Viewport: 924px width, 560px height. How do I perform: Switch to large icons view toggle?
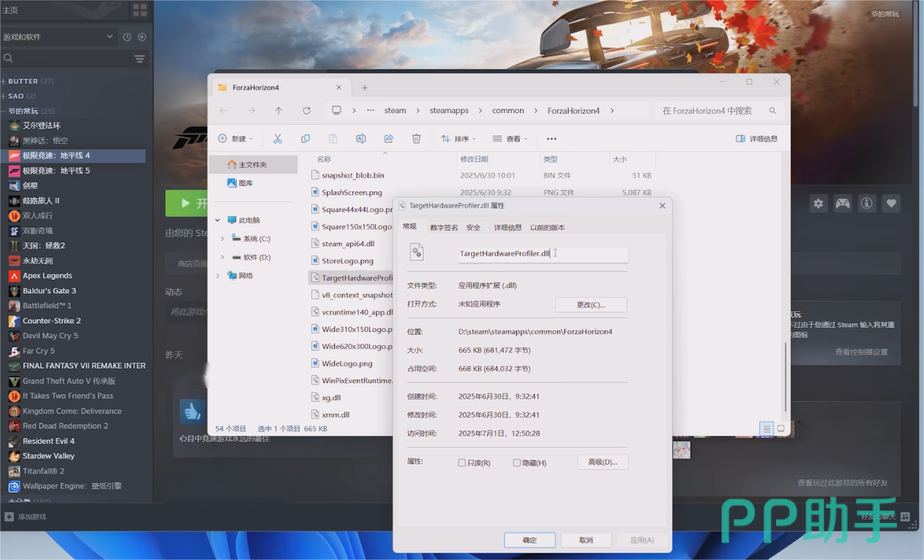(x=780, y=429)
